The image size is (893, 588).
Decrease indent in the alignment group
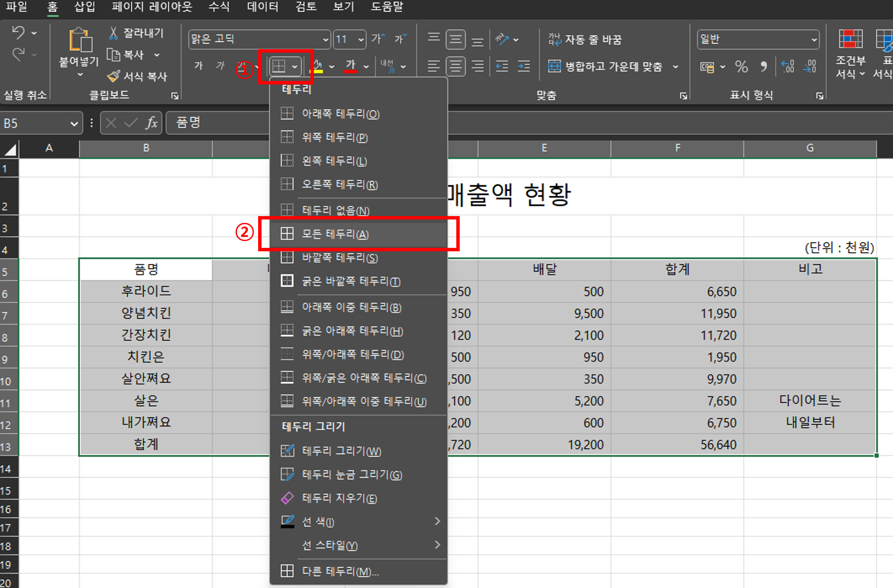(502, 66)
